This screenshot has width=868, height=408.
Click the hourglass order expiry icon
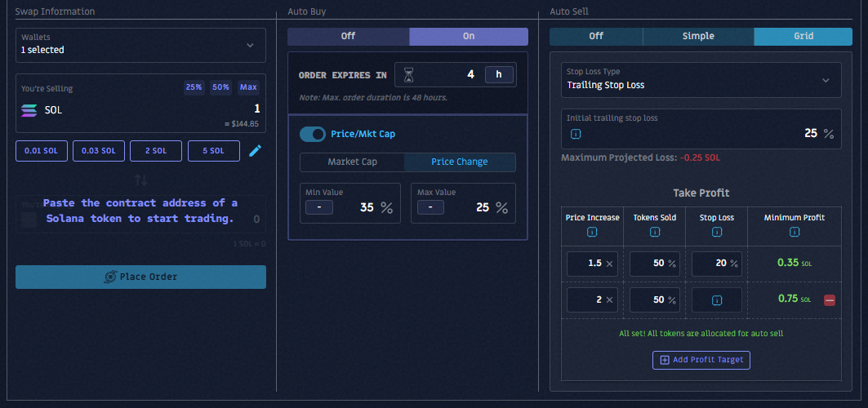pos(408,74)
